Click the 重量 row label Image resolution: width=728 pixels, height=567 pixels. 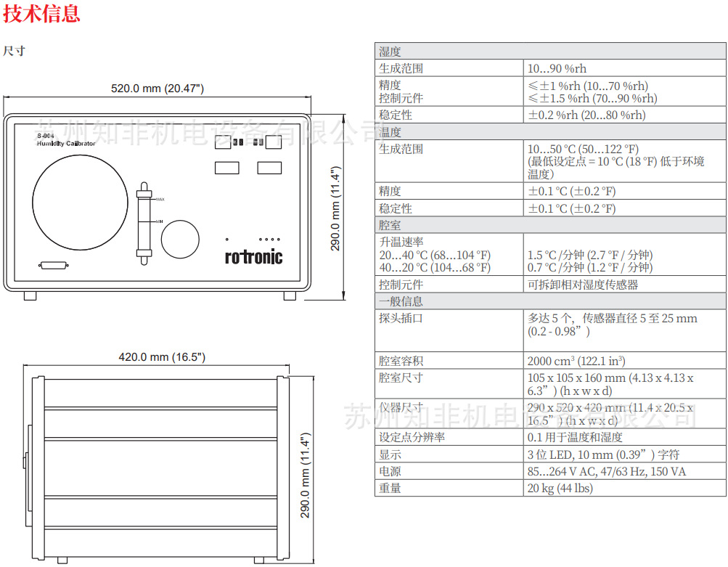pyautogui.click(x=390, y=488)
